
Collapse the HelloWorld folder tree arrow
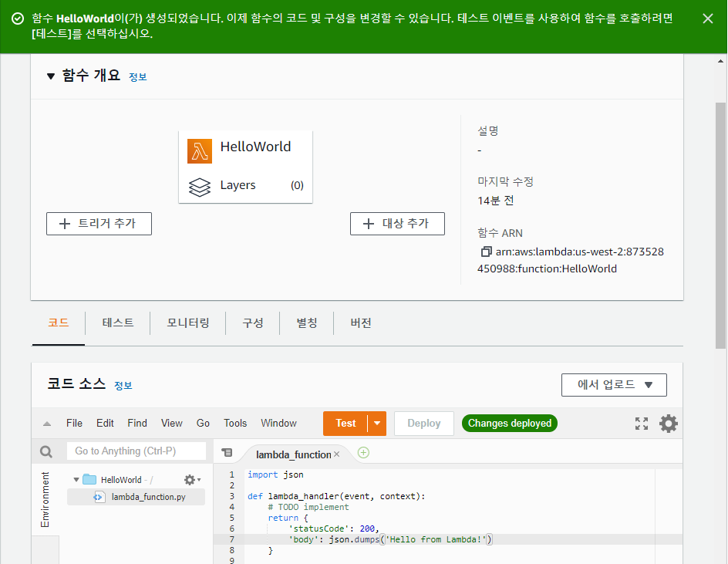76,479
